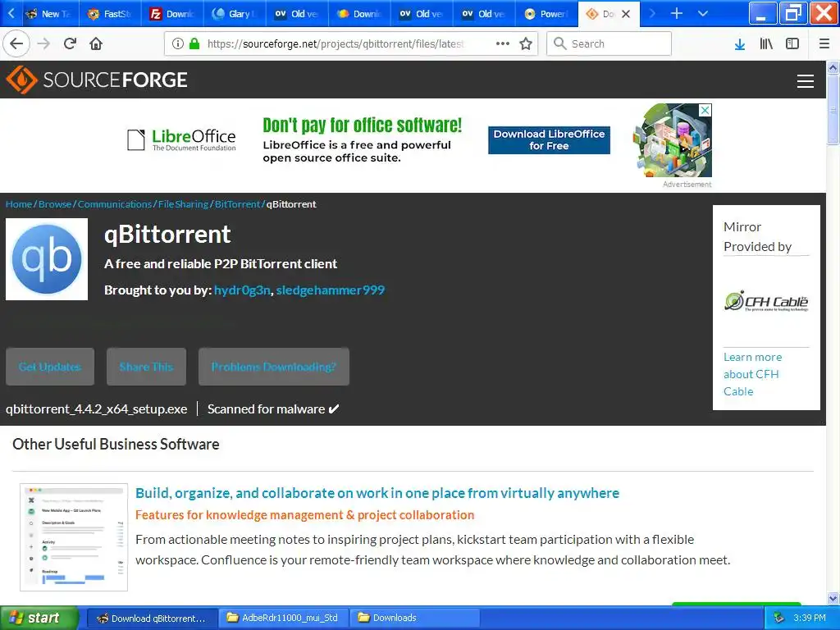Open the browser home page icon
The width and height of the screenshot is (840, 630).
coord(96,43)
